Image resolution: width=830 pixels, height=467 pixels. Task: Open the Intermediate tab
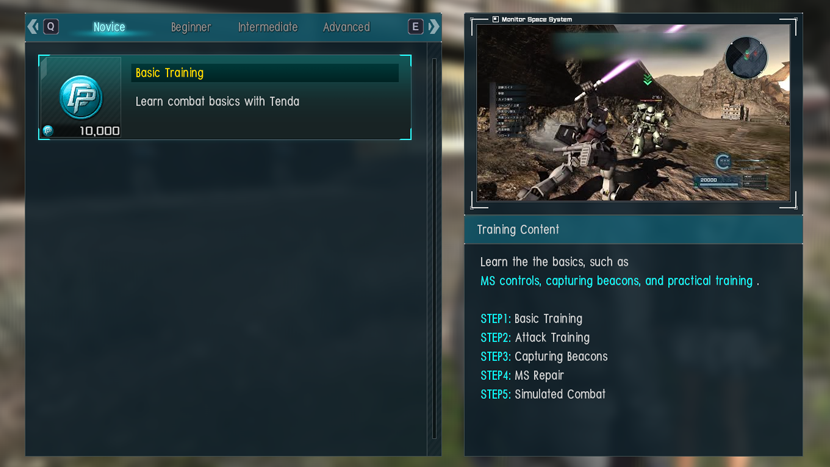(x=267, y=27)
